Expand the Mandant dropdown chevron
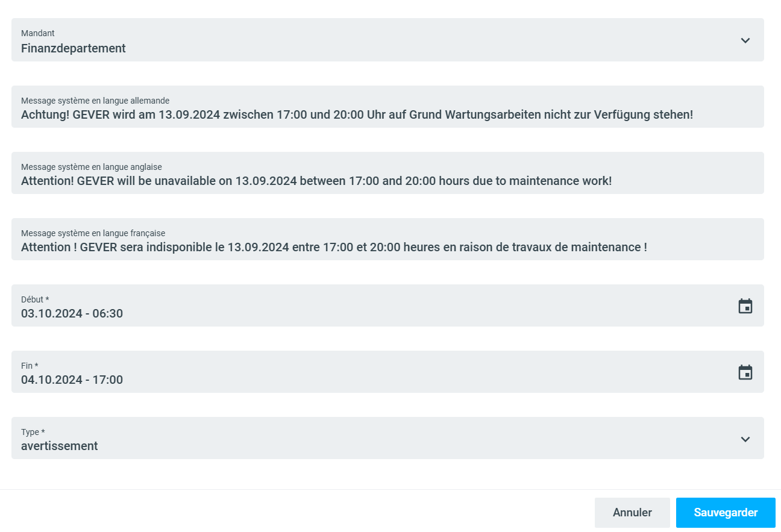This screenshot has height=532, width=781. point(745,40)
